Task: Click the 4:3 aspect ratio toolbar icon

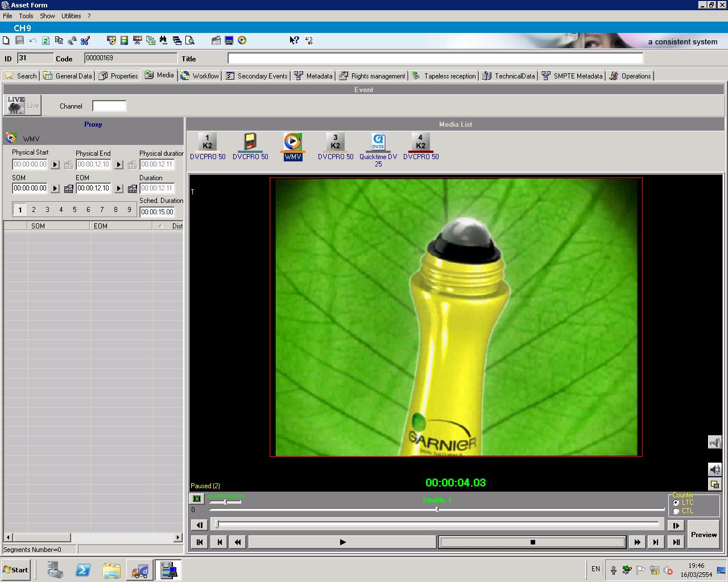Action: coord(309,40)
